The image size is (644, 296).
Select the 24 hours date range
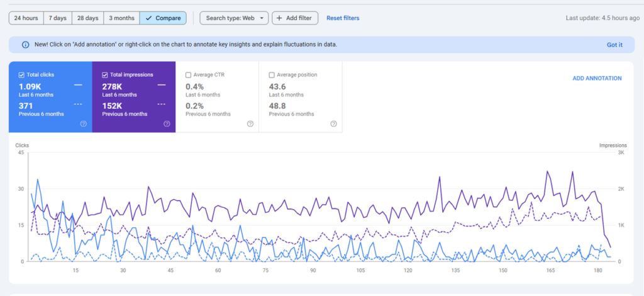pyautogui.click(x=26, y=18)
